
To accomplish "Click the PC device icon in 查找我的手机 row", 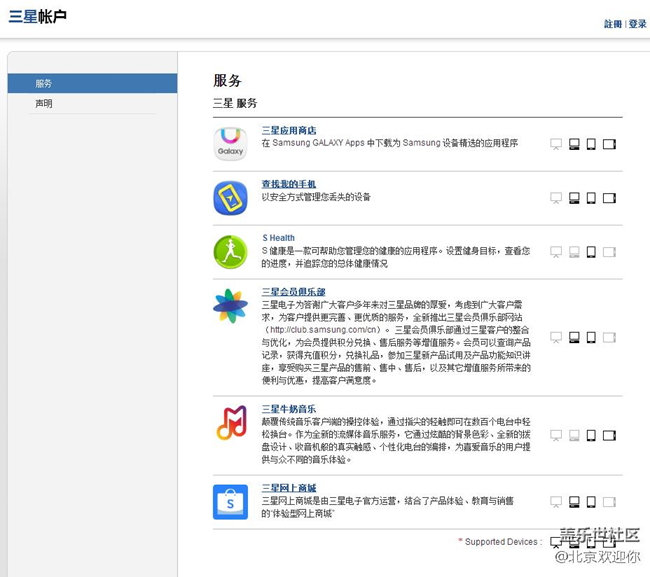I will (x=574, y=198).
